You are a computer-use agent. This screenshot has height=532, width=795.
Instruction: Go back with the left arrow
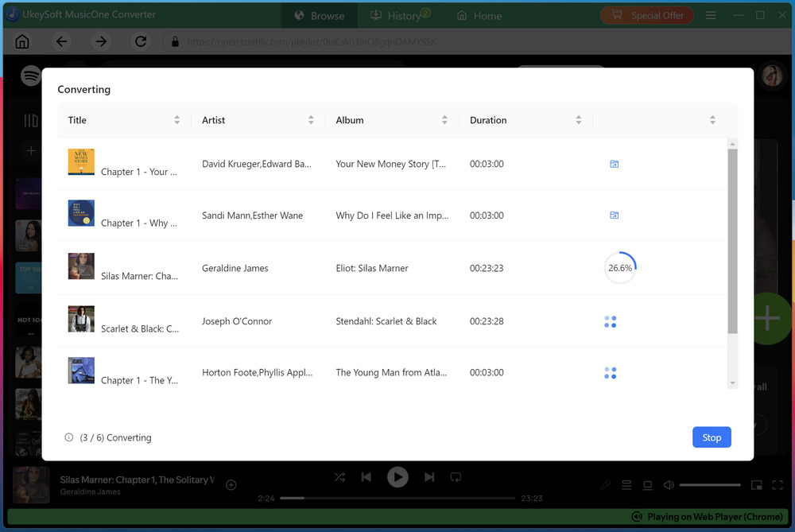(62, 41)
